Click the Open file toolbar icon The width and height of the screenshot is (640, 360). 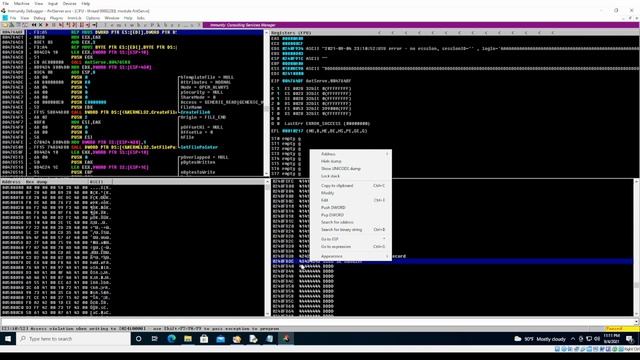pyautogui.click(x=5, y=25)
